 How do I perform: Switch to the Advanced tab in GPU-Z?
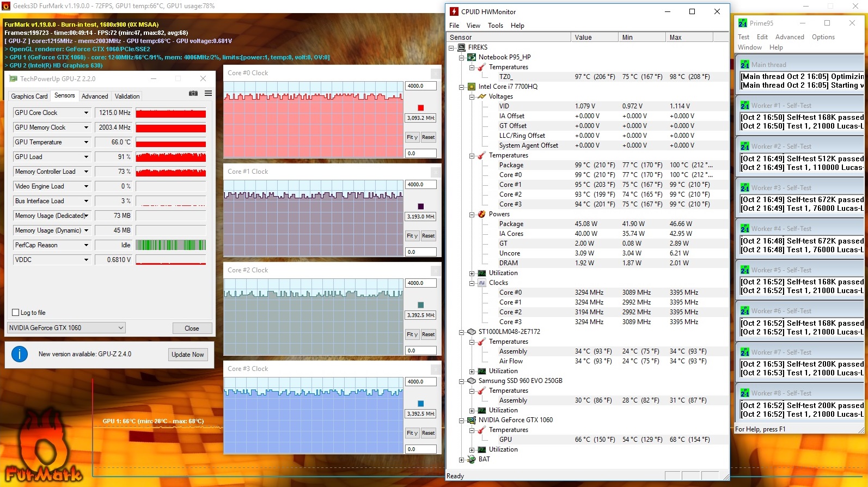[x=95, y=96]
